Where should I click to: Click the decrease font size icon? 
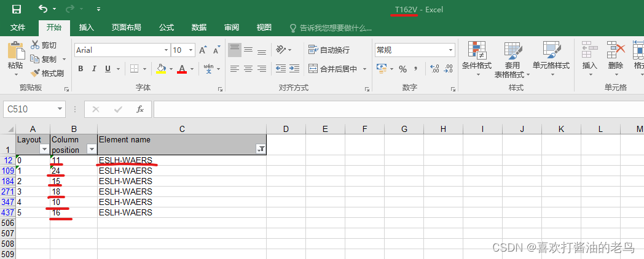pos(217,50)
